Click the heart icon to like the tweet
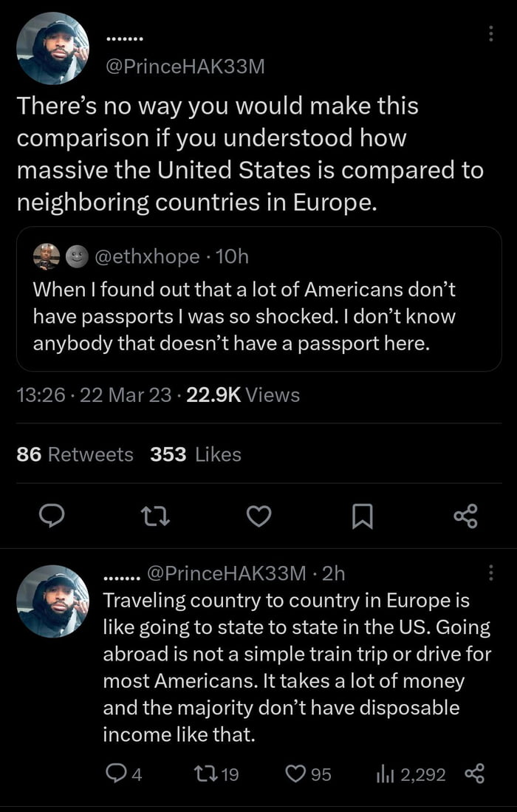This screenshot has width=517, height=812. [258, 516]
